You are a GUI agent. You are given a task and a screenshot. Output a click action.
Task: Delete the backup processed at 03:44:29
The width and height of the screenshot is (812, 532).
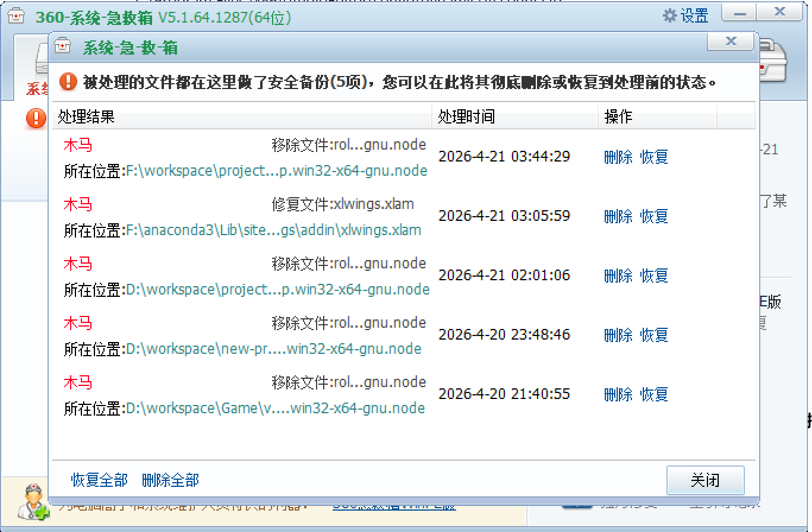tap(618, 157)
